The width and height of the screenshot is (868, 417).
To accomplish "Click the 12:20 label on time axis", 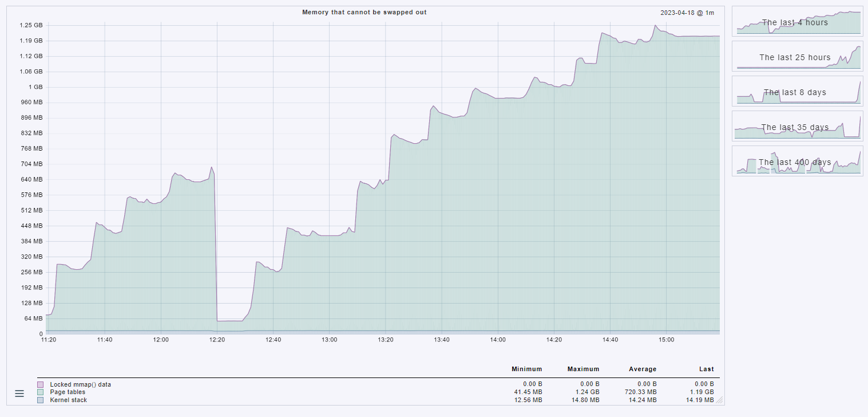I will (217, 340).
